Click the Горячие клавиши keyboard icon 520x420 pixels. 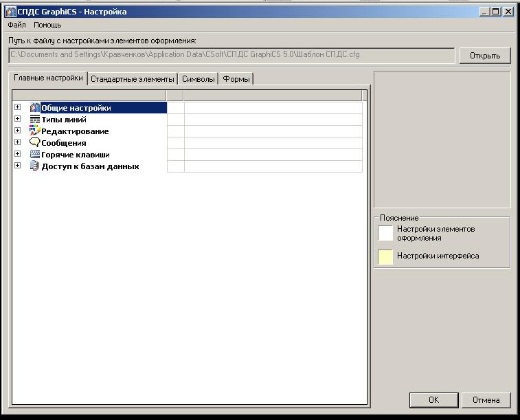[x=35, y=154]
